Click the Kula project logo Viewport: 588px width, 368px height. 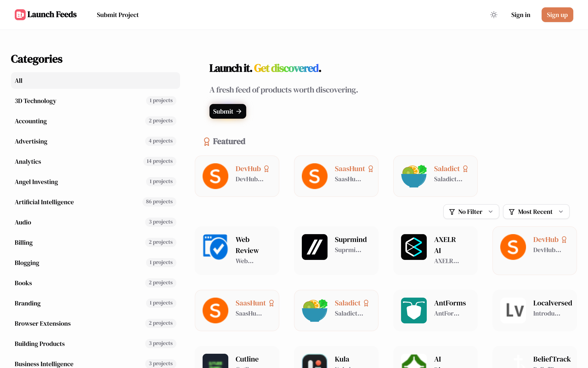(x=314, y=361)
